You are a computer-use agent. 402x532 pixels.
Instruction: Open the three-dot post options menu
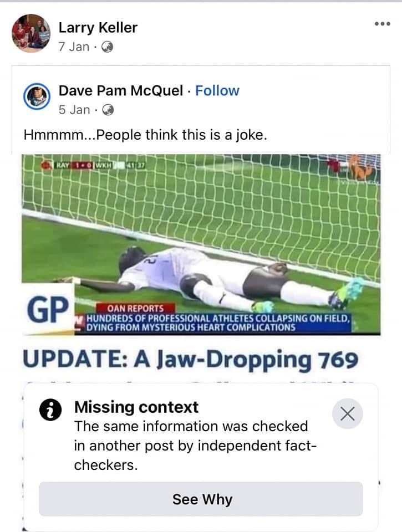click(x=383, y=24)
